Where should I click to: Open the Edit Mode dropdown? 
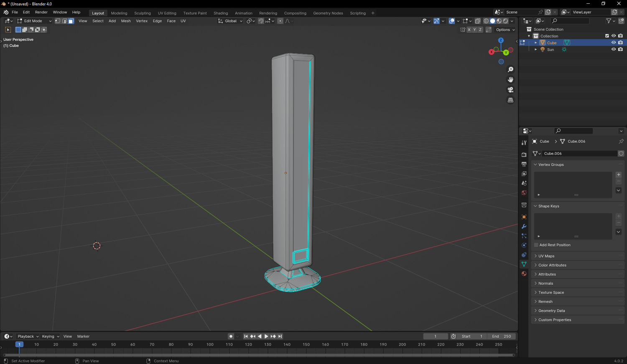click(34, 21)
